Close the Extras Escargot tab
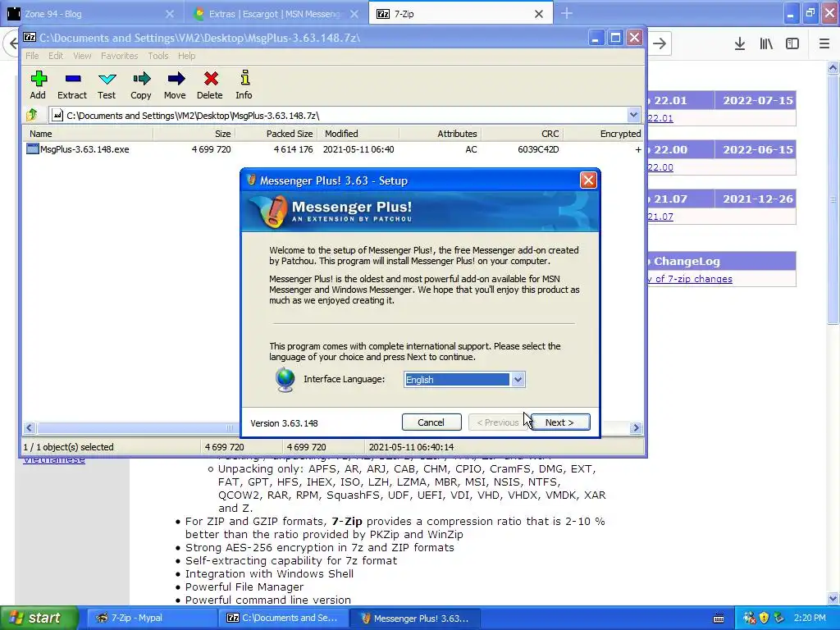 tap(354, 14)
